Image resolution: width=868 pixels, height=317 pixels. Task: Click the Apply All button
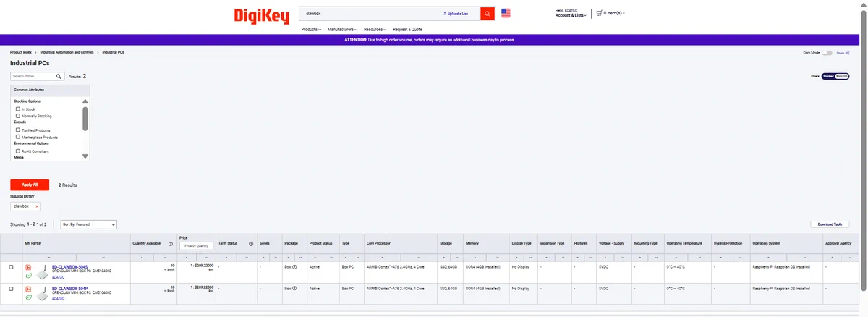click(30, 185)
